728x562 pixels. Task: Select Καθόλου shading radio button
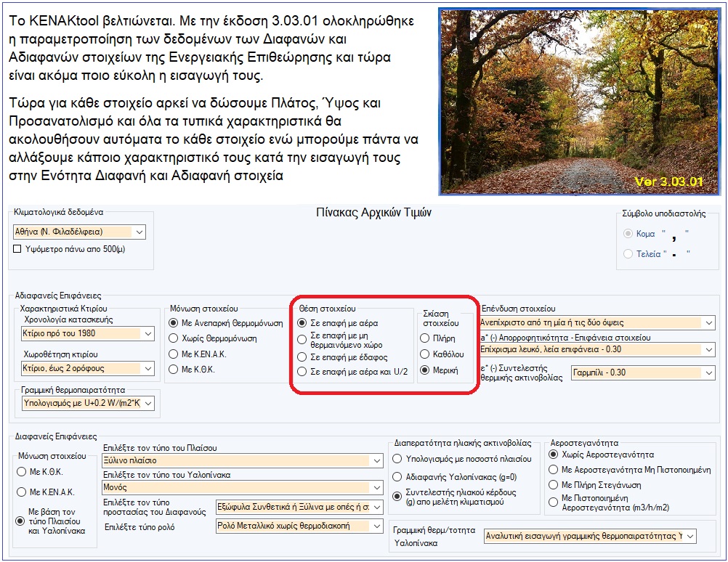424,354
